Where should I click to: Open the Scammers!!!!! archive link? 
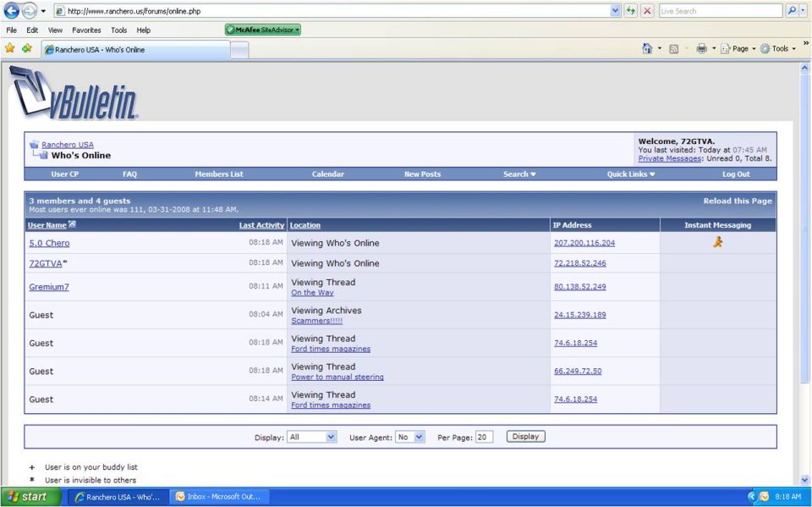click(316, 321)
